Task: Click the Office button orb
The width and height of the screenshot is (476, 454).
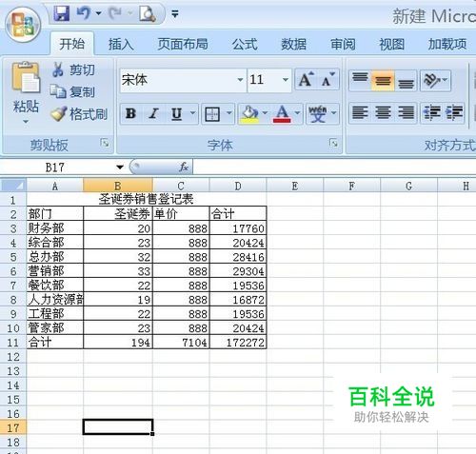Action: point(24,25)
